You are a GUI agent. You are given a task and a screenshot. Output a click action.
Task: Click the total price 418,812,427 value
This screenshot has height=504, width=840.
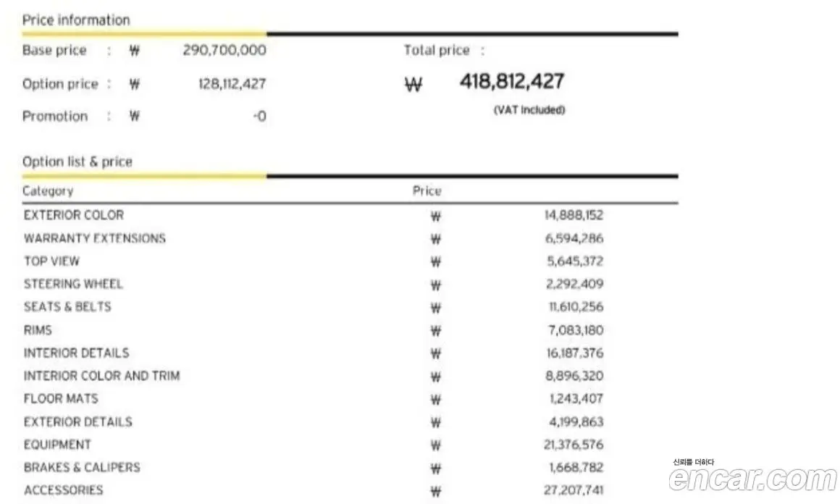tap(512, 81)
